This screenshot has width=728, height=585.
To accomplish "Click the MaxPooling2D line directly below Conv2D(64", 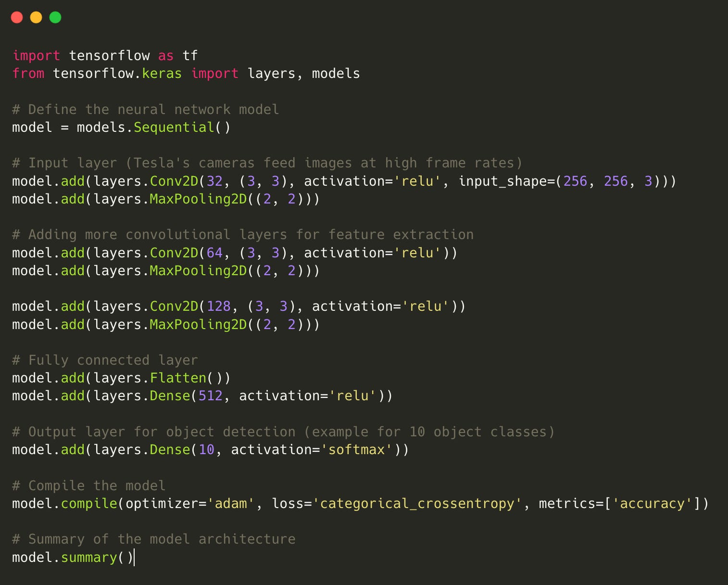I will (166, 271).
